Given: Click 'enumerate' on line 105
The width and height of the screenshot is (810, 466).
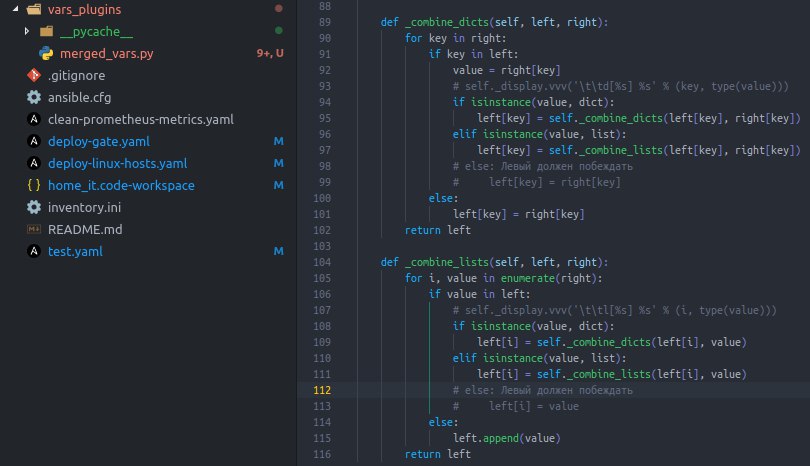Looking at the screenshot, I should coord(527,278).
